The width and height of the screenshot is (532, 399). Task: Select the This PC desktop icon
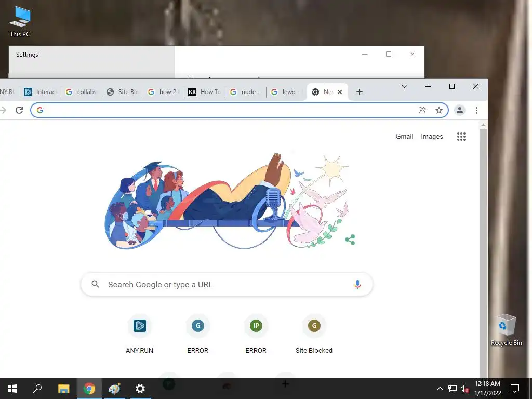(x=20, y=21)
